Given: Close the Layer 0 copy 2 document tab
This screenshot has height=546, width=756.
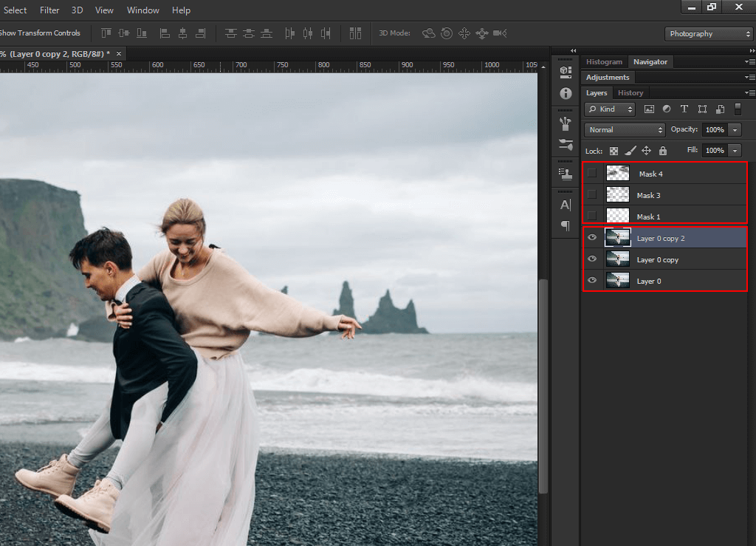Looking at the screenshot, I should coord(119,53).
